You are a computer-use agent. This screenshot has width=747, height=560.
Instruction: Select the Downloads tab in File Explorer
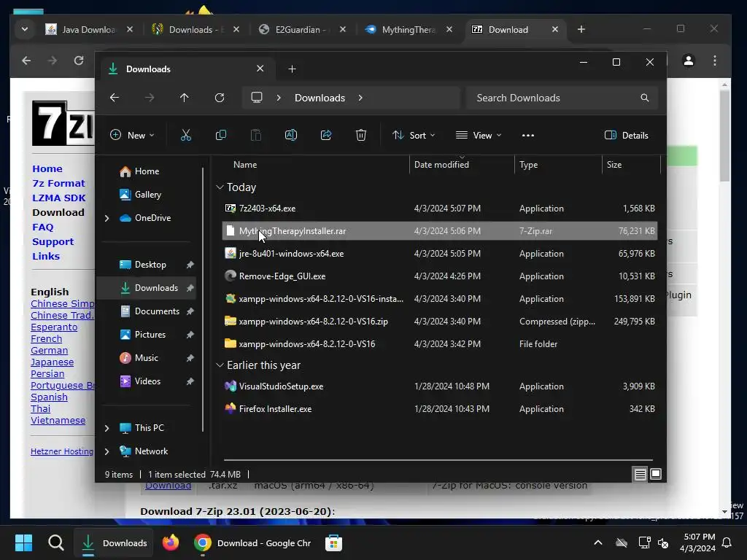(x=186, y=69)
